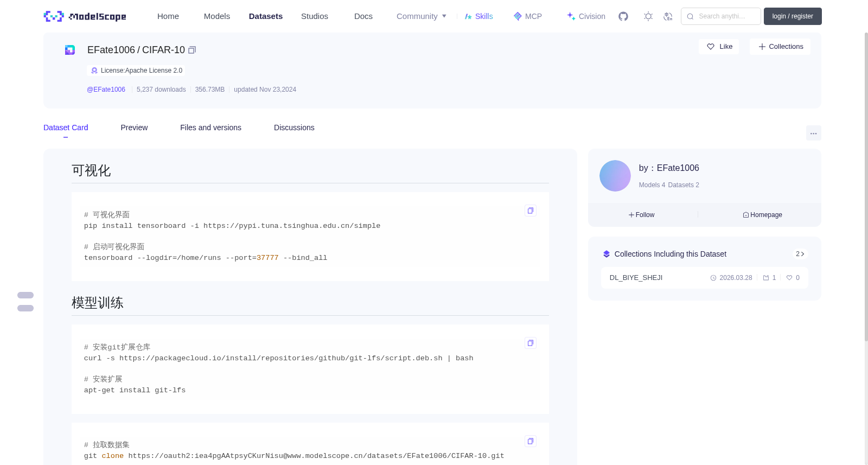Image resolution: width=868 pixels, height=465 pixels.
Task: Click the heart count on DL_BIYE_SHEJI
Action: pyautogui.click(x=793, y=278)
